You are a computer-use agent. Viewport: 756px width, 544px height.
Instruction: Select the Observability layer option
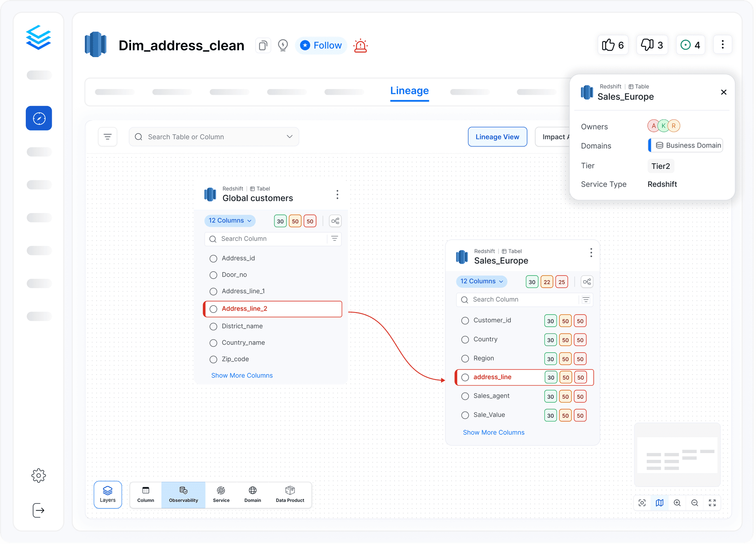(x=183, y=494)
